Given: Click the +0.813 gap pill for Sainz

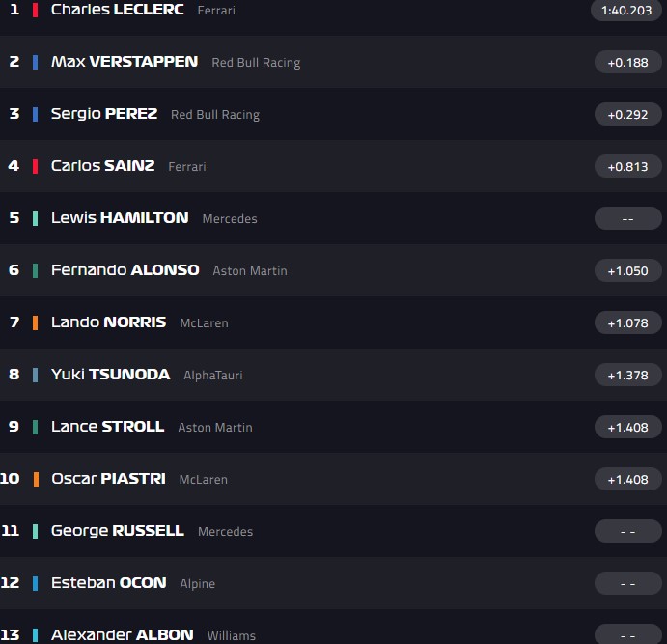Looking at the screenshot, I should (x=627, y=166).
